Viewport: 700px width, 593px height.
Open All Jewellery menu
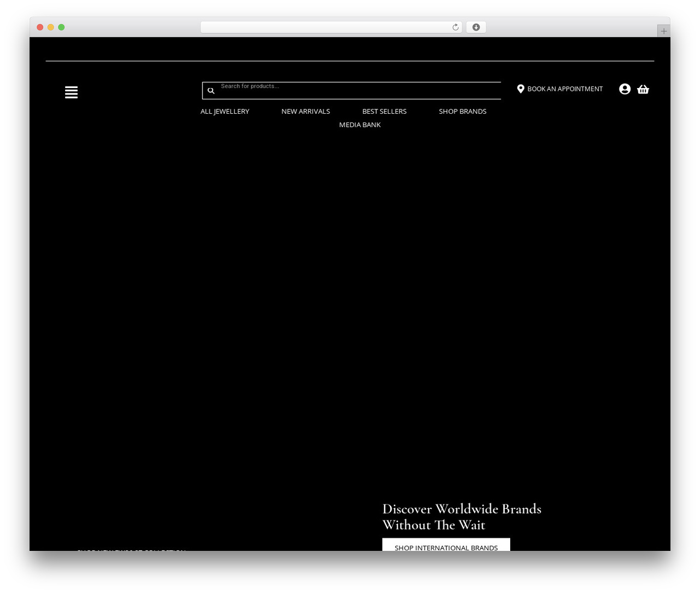pyautogui.click(x=225, y=111)
